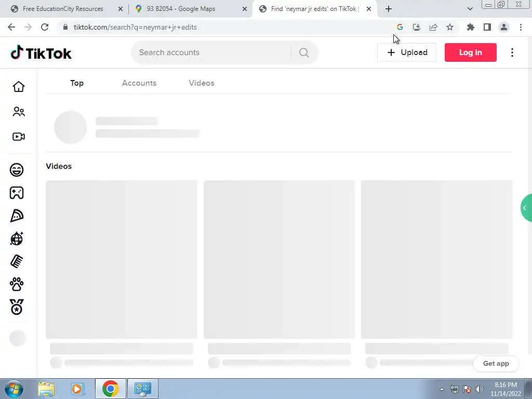Screen dimensions: 532x399
Task: Click the network tray icon
Action: tap(455, 389)
